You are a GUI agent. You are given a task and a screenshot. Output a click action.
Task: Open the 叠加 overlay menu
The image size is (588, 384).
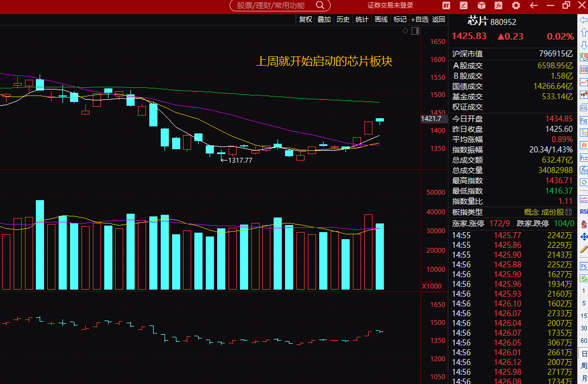pyautogui.click(x=324, y=20)
